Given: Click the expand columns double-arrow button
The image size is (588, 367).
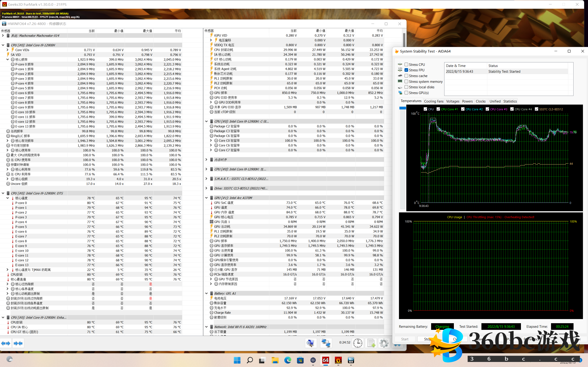Looking at the screenshot, I should click(6, 343).
